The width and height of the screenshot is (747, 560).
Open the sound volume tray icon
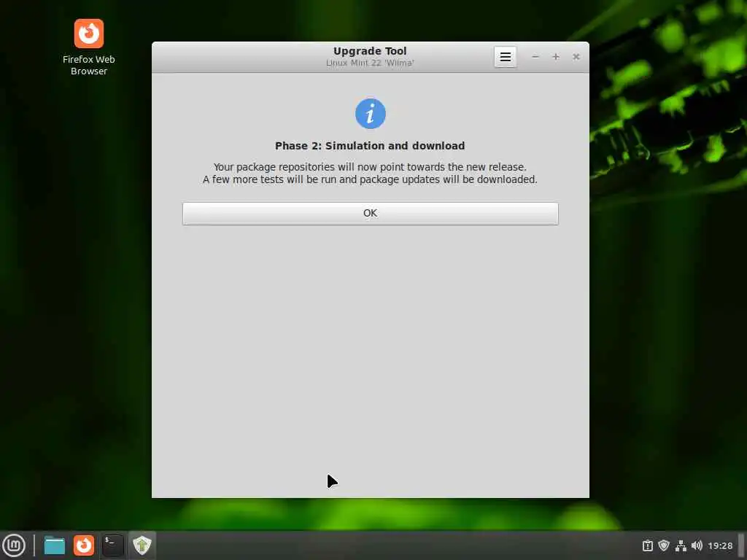tap(697, 545)
